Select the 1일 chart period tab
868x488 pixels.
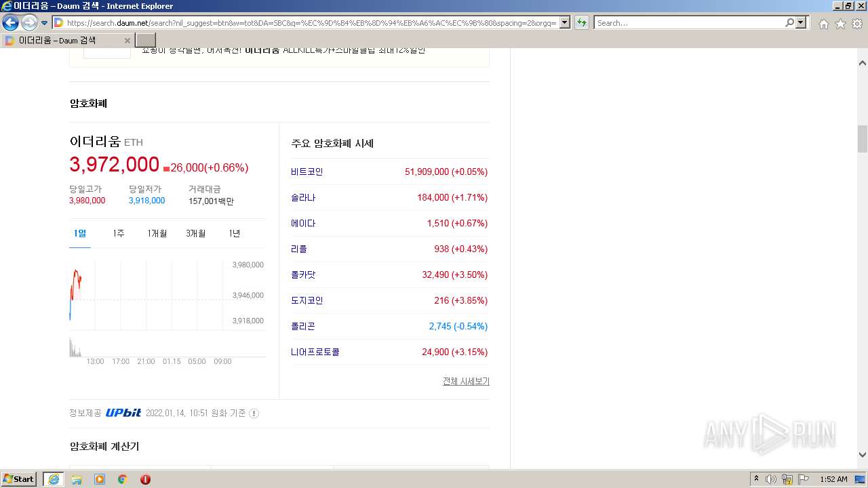pos(80,234)
